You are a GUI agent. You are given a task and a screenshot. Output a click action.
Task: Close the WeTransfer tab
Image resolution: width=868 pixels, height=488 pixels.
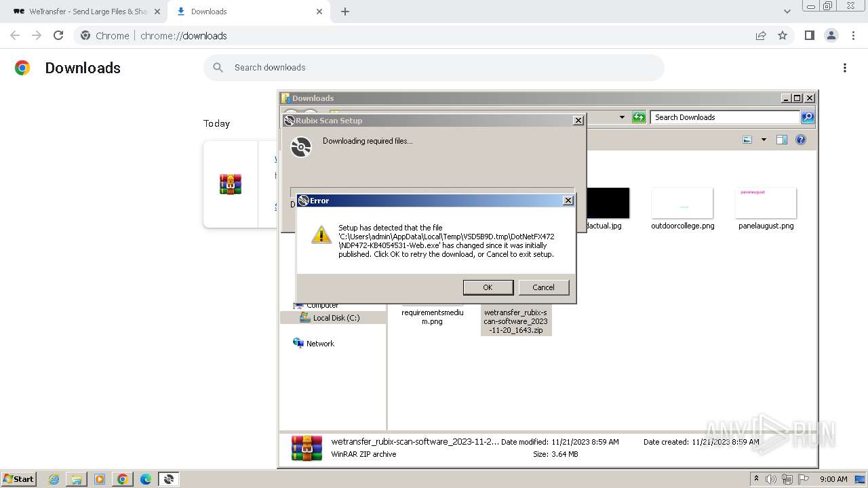[x=157, y=12]
